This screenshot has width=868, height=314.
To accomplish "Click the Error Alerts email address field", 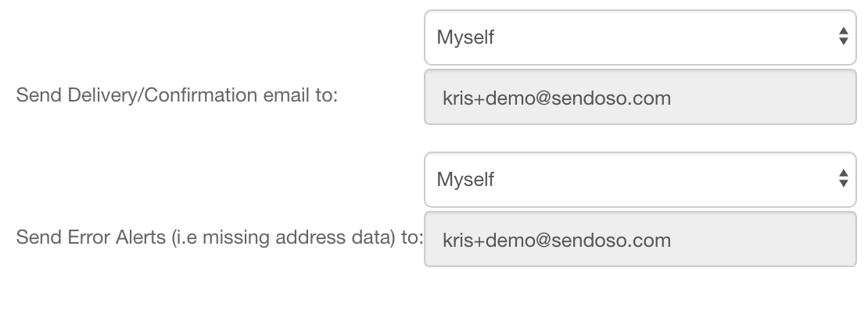I will [x=640, y=240].
